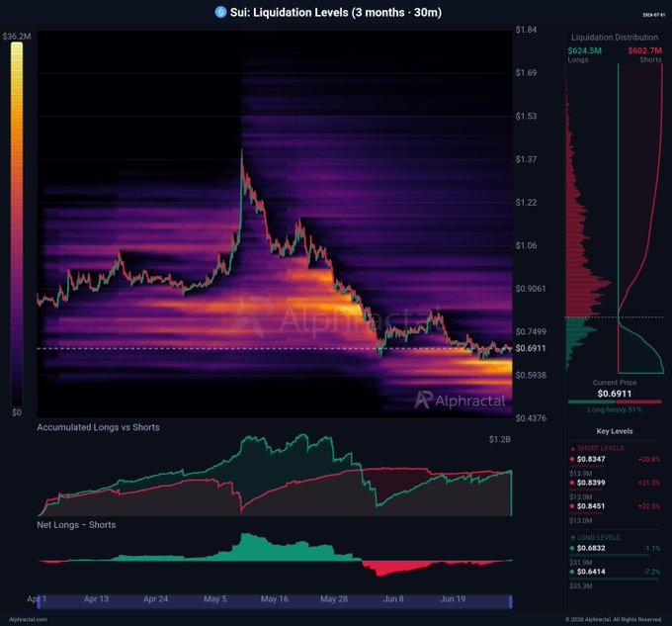Click the red dot beside $0.8347 short level
Viewport: 672px width, 626px height.
pyautogui.click(x=572, y=459)
